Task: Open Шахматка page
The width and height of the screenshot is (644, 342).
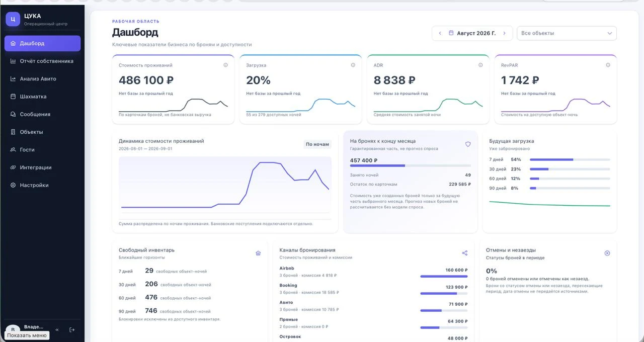Action: (x=42, y=97)
